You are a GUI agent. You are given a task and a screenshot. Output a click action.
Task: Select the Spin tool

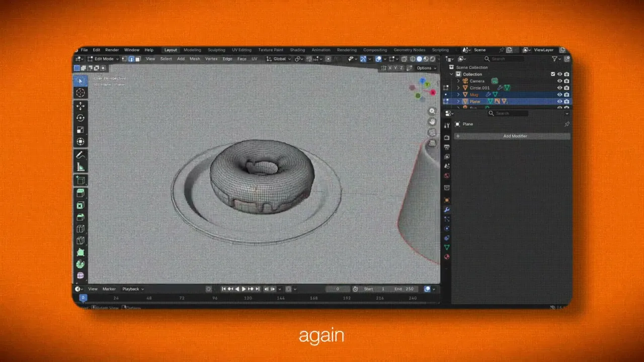point(80,264)
